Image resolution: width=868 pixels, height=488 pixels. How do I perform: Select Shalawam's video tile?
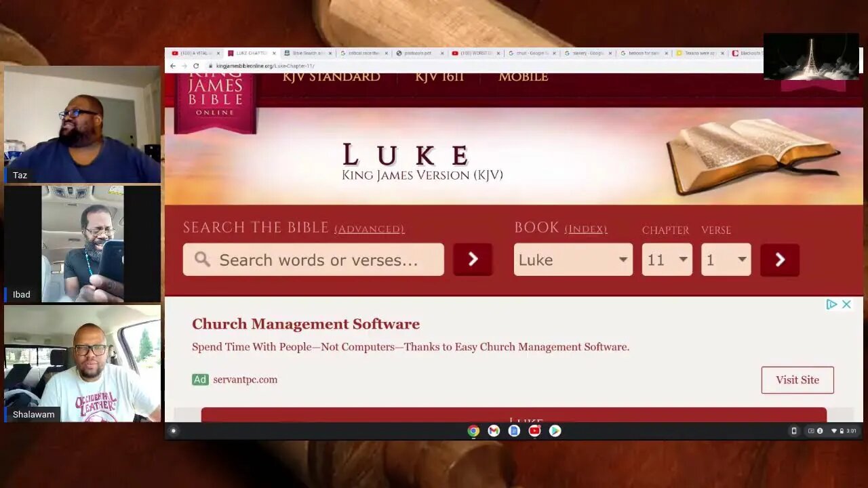[82, 363]
